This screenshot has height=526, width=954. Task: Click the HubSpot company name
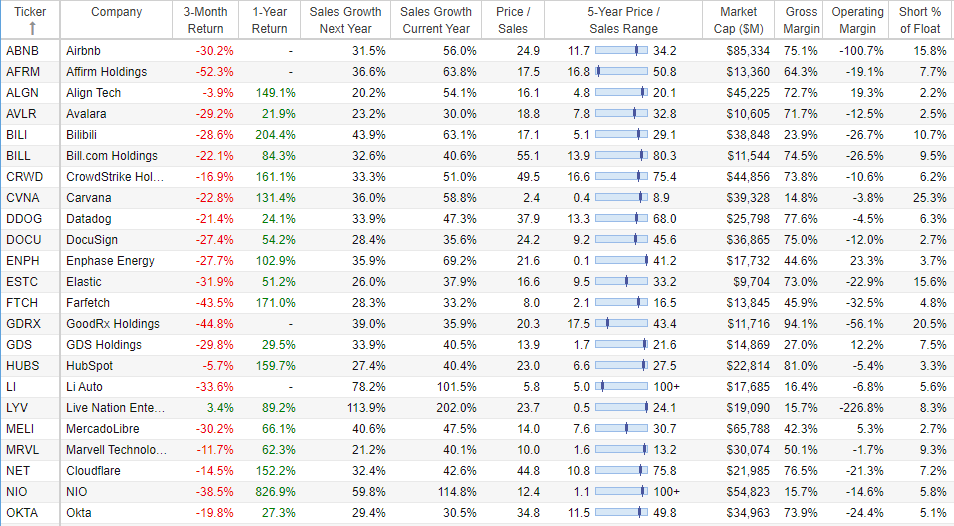click(89, 365)
